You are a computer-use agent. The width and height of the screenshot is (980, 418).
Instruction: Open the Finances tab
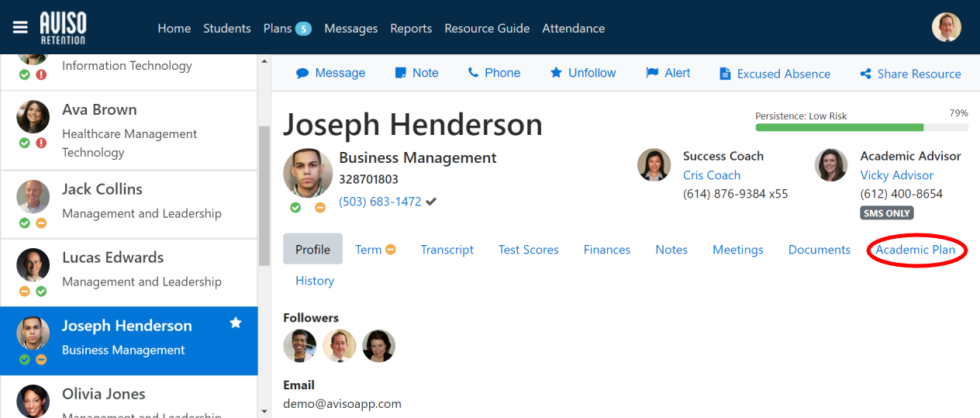pyautogui.click(x=607, y=250)
